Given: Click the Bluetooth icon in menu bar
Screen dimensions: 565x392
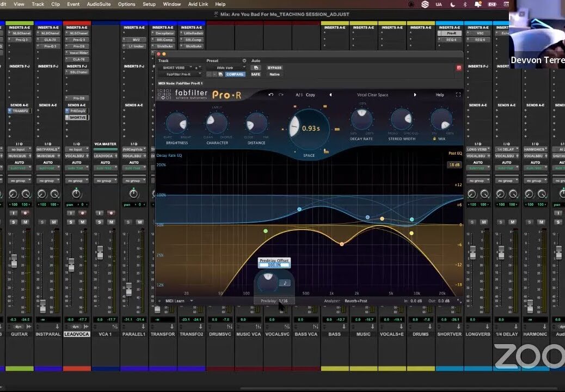Looking at the screenshot, I should (x=465, y=4).
